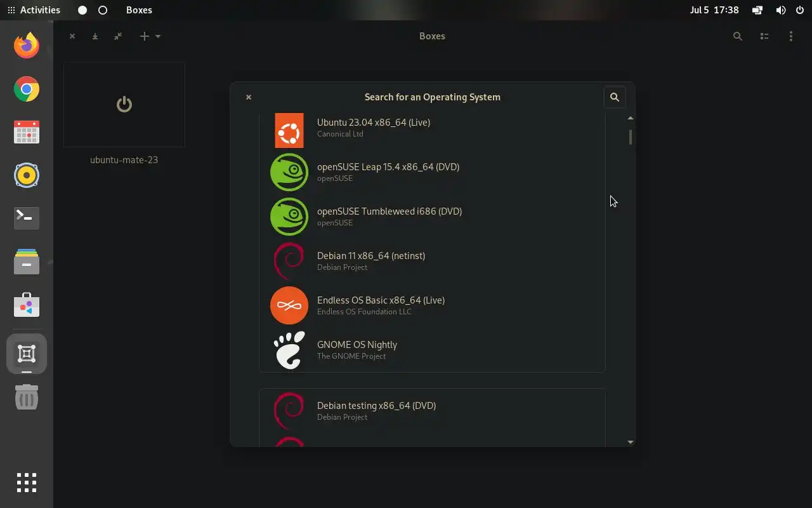Expand the dropdown arrow beside plus button
Image resolution: width=812 pixels, height=508 pixels.
158,36
